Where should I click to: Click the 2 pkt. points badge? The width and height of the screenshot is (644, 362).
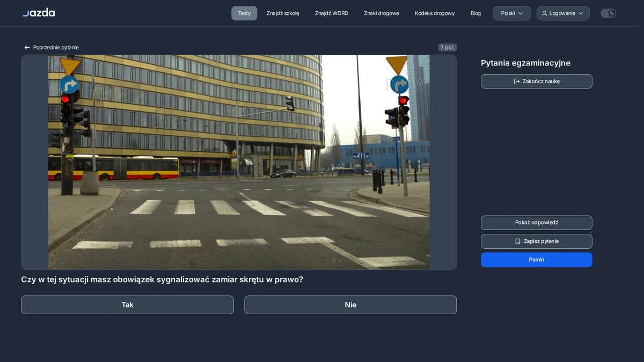coord(448,48)
